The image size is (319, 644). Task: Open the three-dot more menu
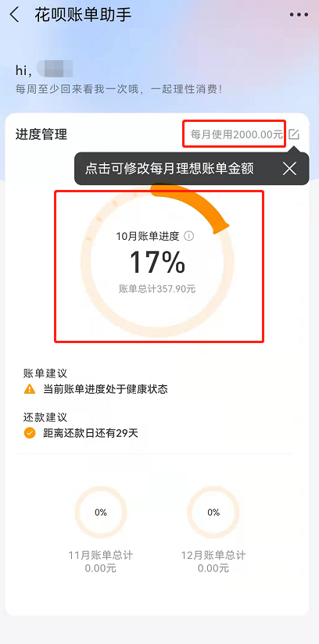tap(299, 15)
